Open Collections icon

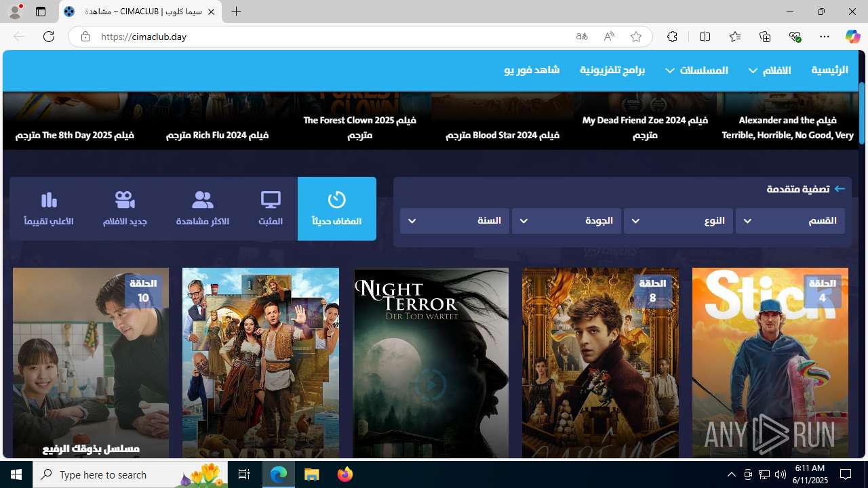765,37
